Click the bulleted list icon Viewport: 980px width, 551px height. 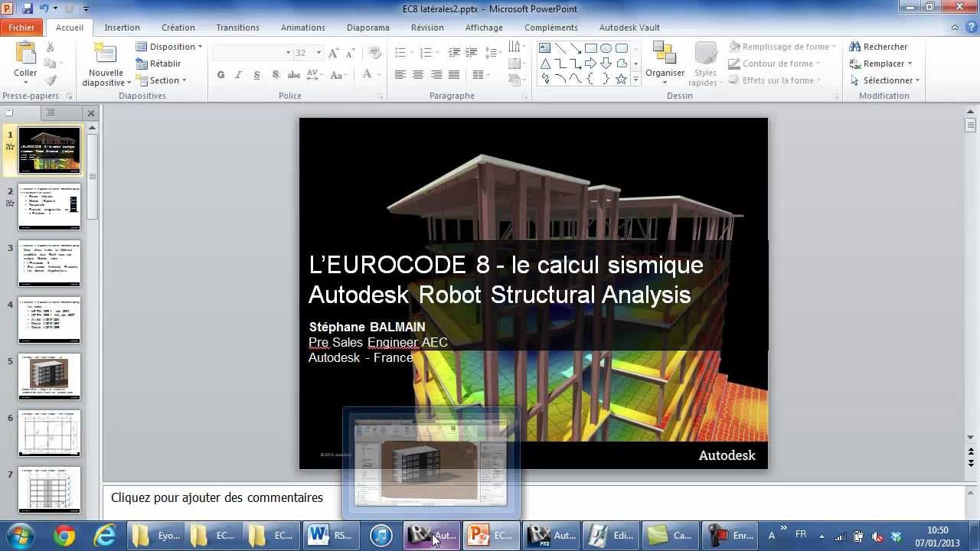pyautogui.click(x=400, y=53)
